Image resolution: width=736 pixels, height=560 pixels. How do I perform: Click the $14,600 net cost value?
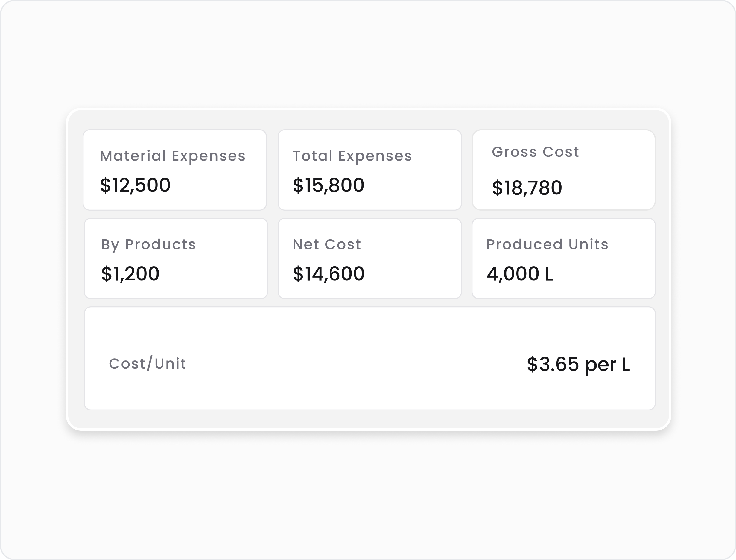[x=328, y=274]
